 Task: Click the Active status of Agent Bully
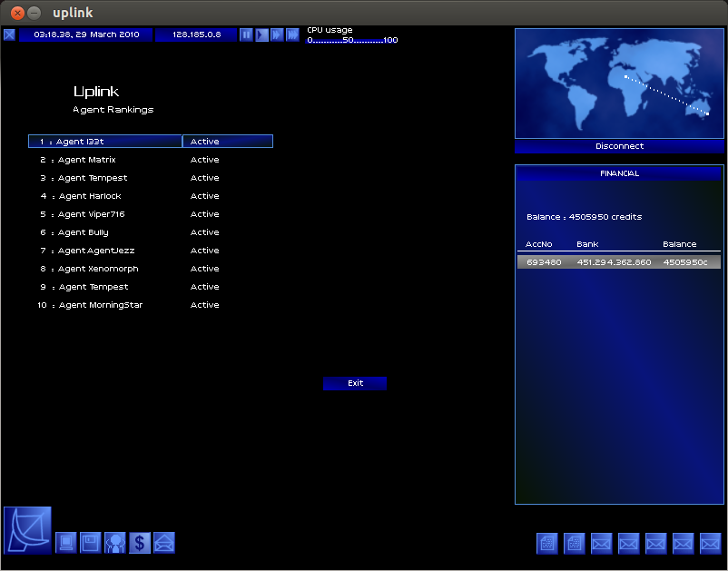click(205, 232)
